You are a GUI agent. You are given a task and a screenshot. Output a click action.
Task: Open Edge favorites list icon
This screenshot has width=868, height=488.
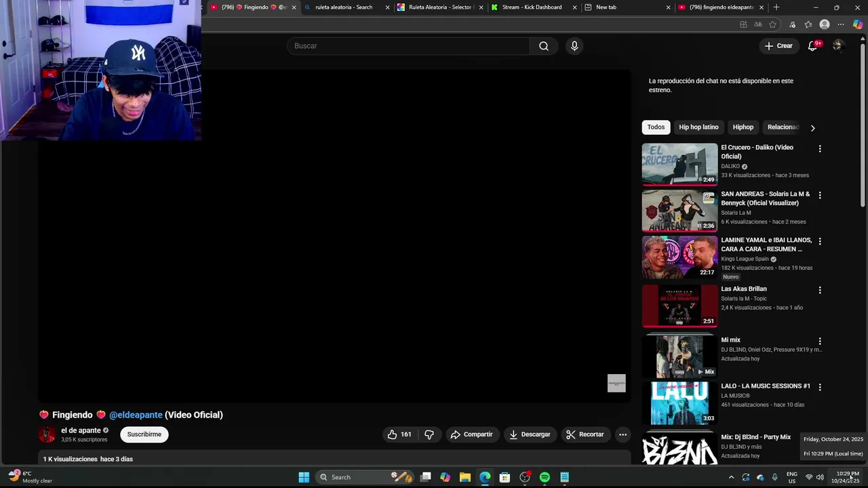coord(808,24)
